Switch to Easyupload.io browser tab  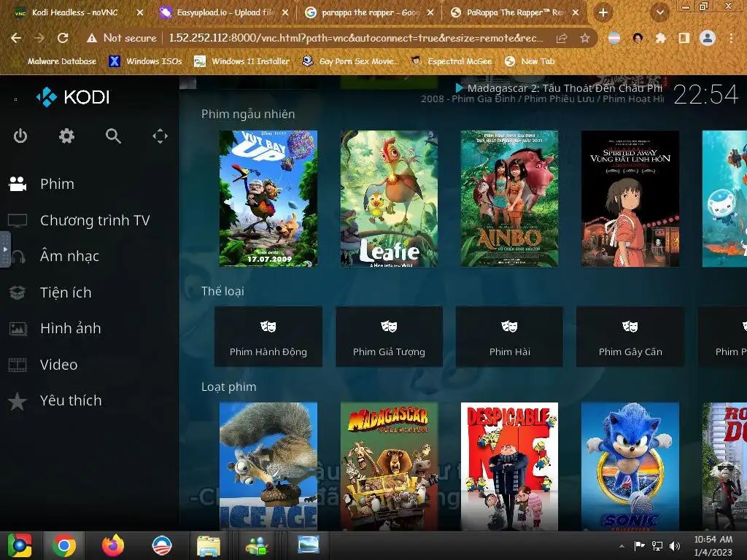point(224,12)
